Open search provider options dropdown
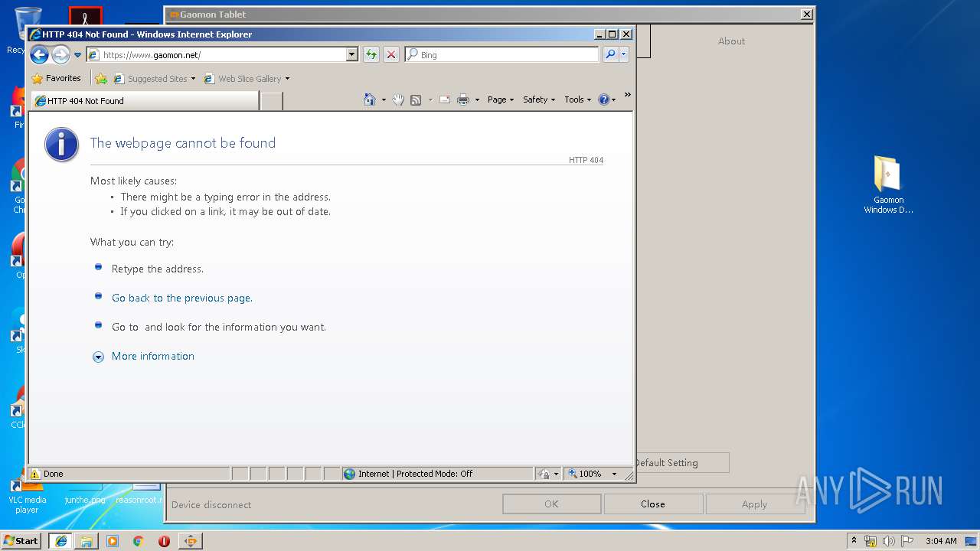Image resolution: width=980 pixels, height=551 pixels. 624,54
